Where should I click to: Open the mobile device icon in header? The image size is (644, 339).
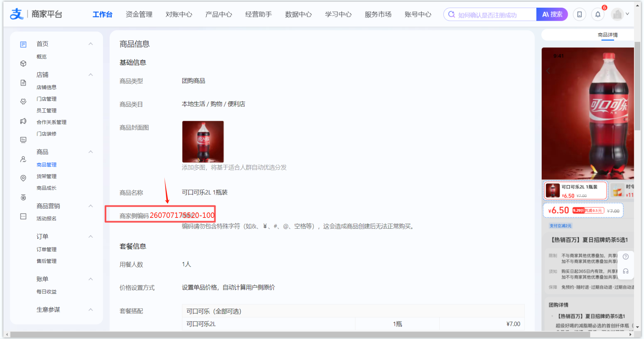tap(579, 14)
